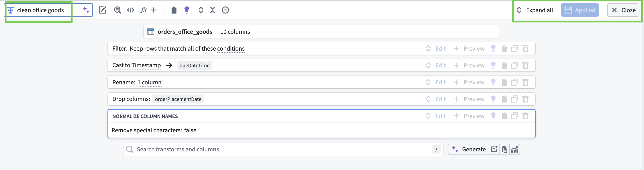Viewport: 644px width, 170px height.
Task: Click Preview on the Rename row
Action: [469, 82]
